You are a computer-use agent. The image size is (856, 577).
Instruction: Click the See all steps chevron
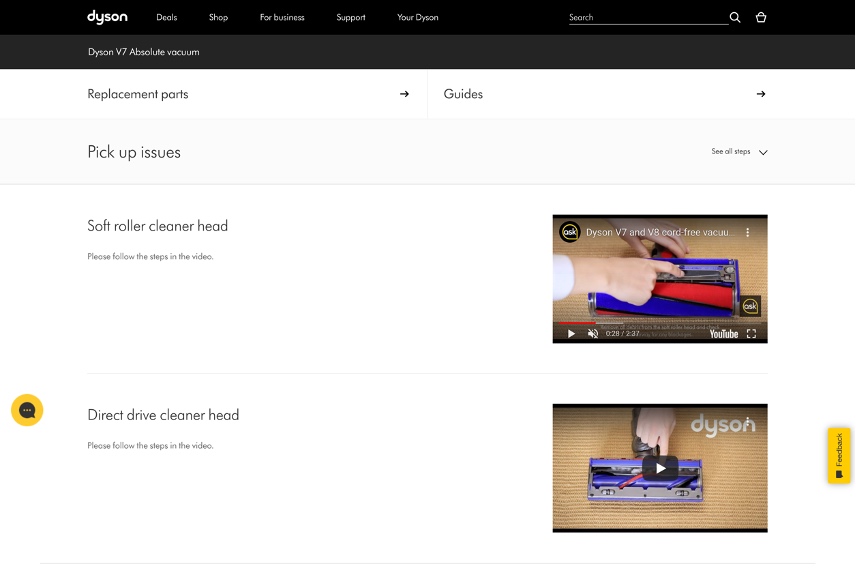pyautogui.click(x=763, y=152)
